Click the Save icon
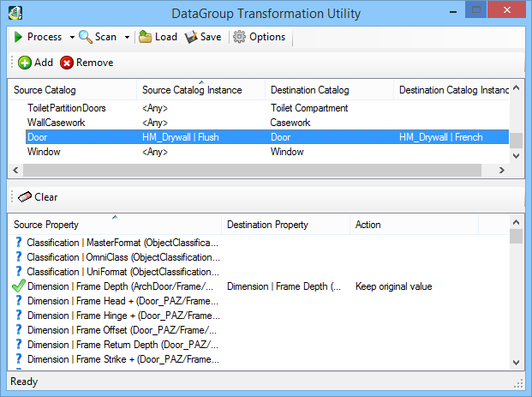 pyautogui.click(x=191, y=37)
